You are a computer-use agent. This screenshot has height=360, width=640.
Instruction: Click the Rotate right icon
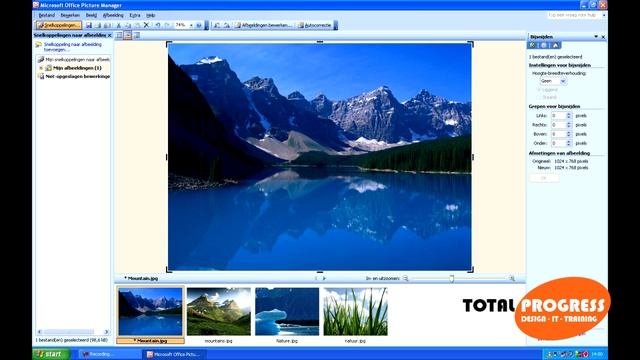pos(227,25)
